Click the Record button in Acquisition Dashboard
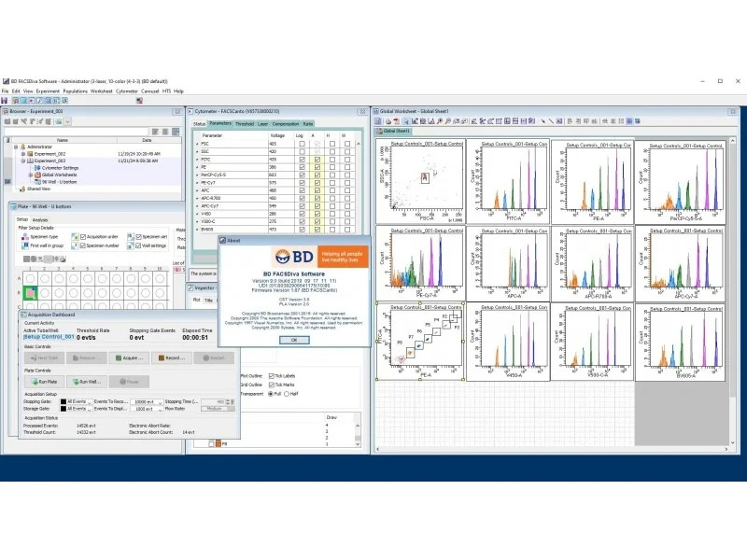This screenshot has width=747, height=560. coord(170,357)
